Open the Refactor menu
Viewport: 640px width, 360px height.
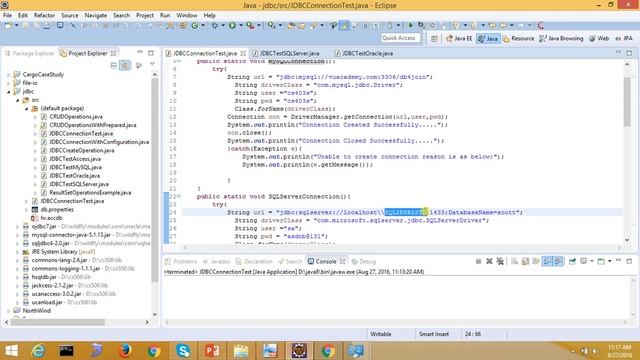[44, 15]
